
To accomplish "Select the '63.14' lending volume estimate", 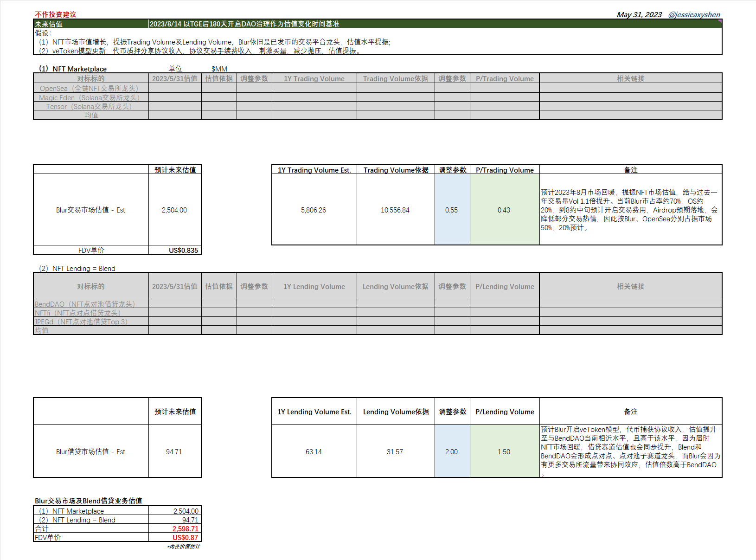I will tap(314, 451).
